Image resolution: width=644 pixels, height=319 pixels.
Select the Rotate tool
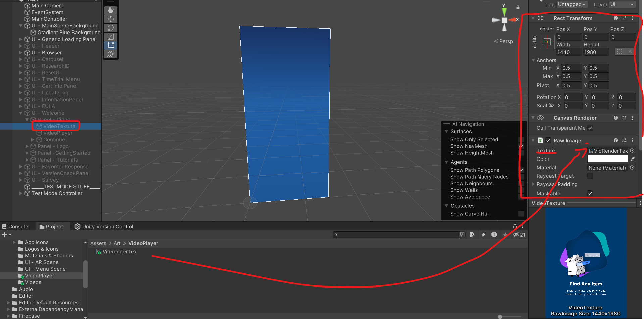click(x=111, y=28)
